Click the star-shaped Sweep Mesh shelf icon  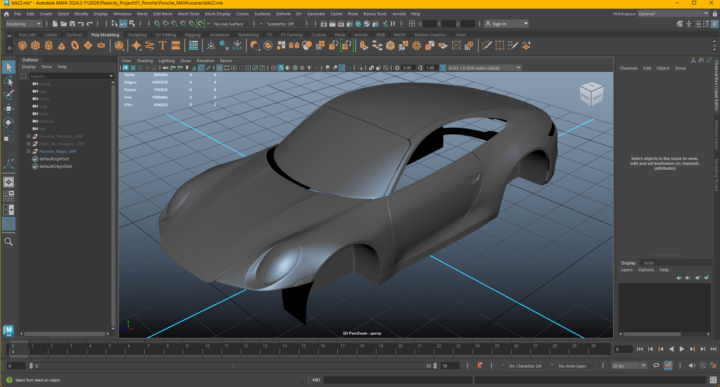(136, 45)
